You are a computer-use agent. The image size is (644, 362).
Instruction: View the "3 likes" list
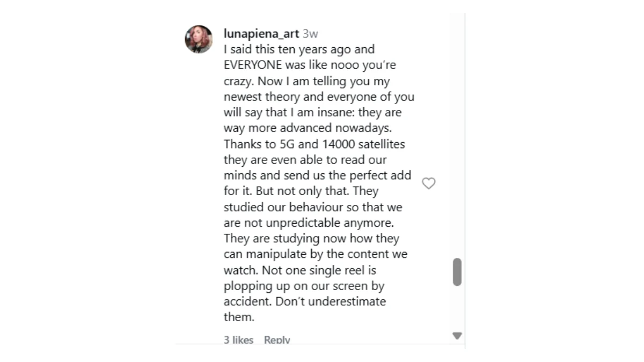coord(238,340)
